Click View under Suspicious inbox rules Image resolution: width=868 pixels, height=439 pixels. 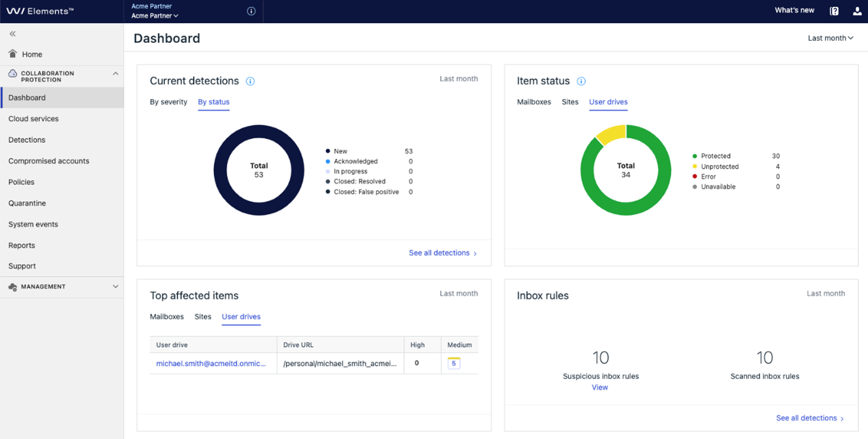pos(600,387)
